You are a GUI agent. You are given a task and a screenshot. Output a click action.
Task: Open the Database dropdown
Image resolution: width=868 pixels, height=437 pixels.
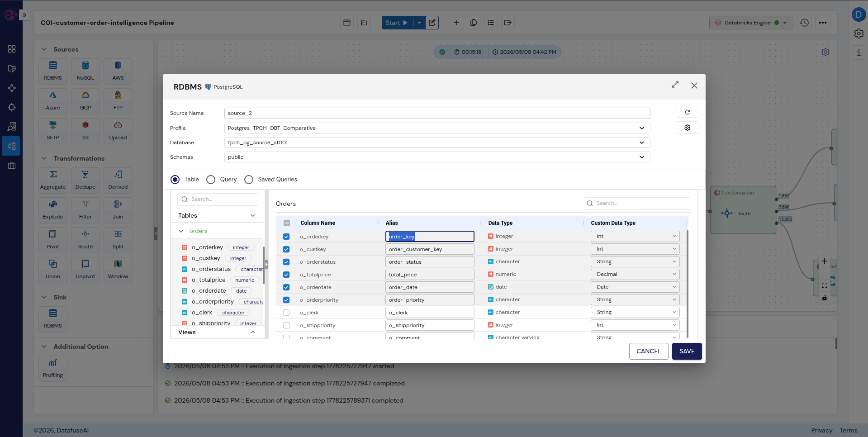437,142
